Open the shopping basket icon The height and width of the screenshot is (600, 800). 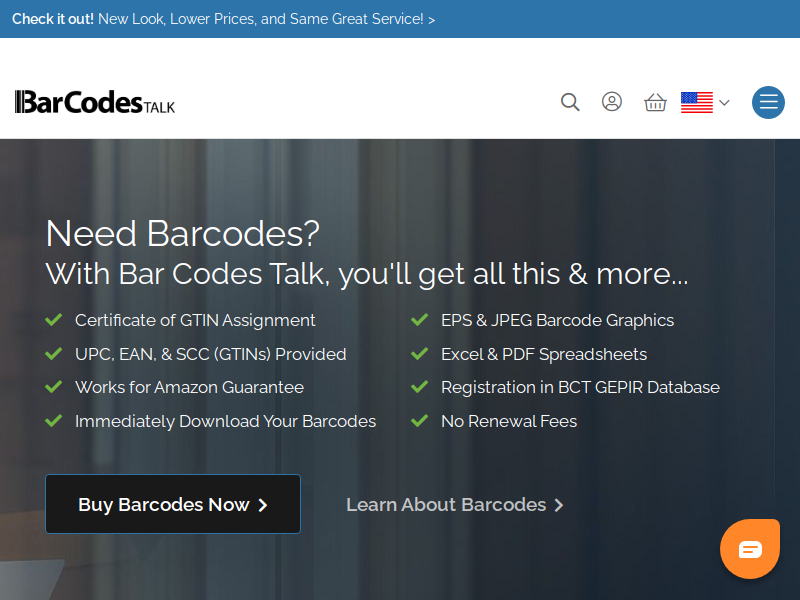click(655, 102)
